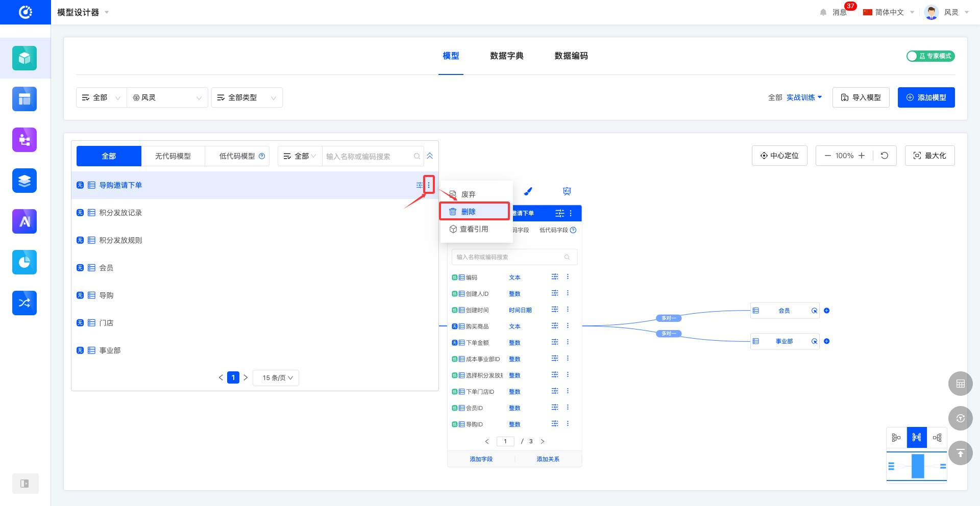
Task: Select the right tree layout icon
Action: (x=937, y=438)
